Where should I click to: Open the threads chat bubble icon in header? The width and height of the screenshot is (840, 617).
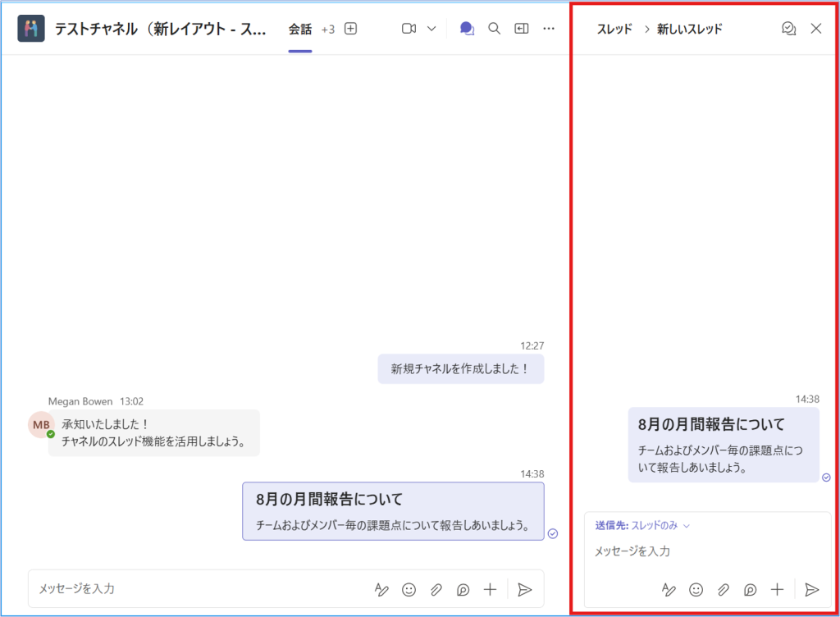(x=467, y=29)
